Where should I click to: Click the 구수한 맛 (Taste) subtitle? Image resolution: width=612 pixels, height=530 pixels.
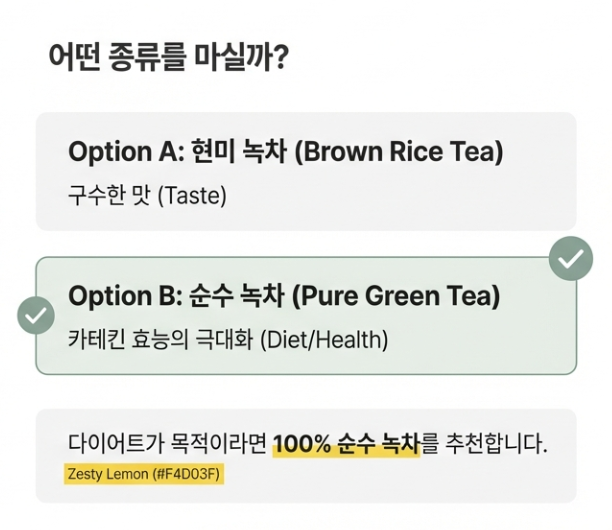[147, 195]
